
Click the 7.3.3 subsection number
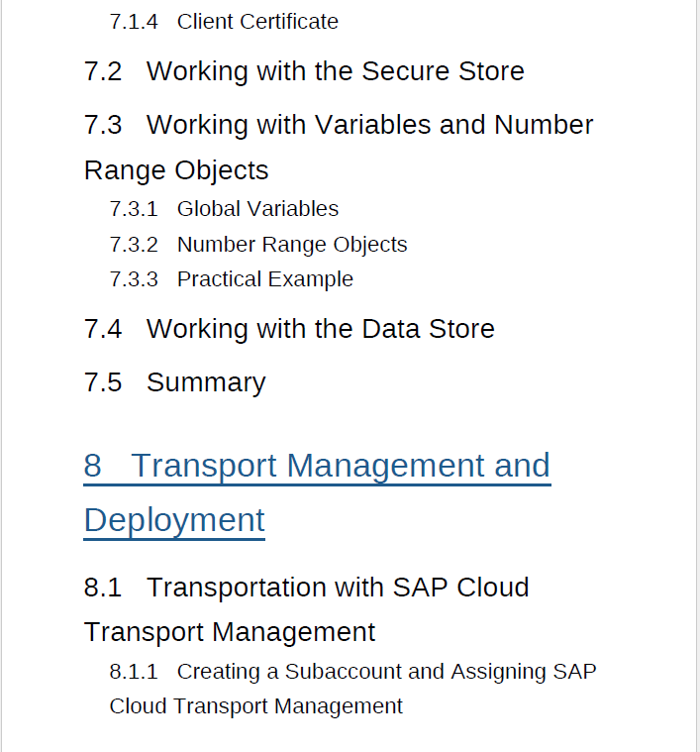[134, 279]
